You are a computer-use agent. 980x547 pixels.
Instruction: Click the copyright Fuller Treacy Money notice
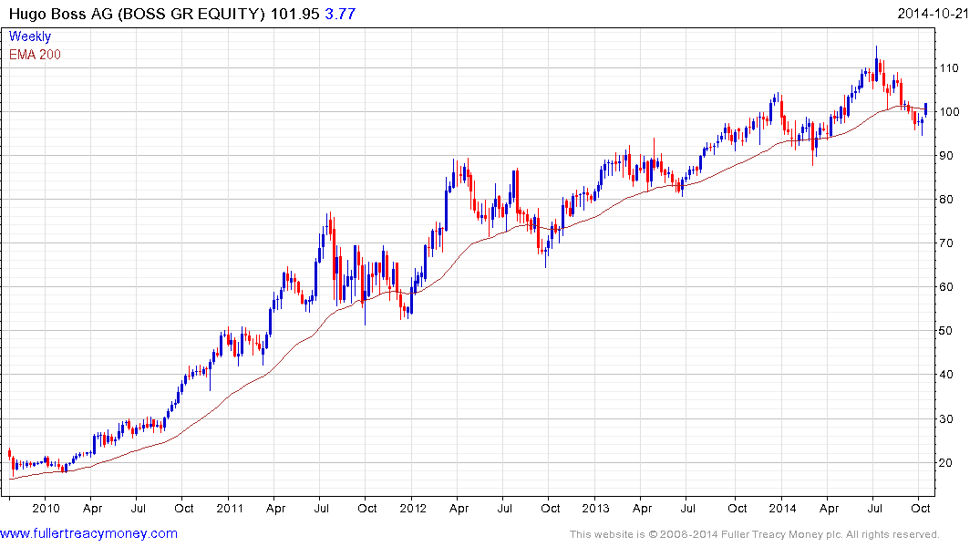[x=755, y=534]
